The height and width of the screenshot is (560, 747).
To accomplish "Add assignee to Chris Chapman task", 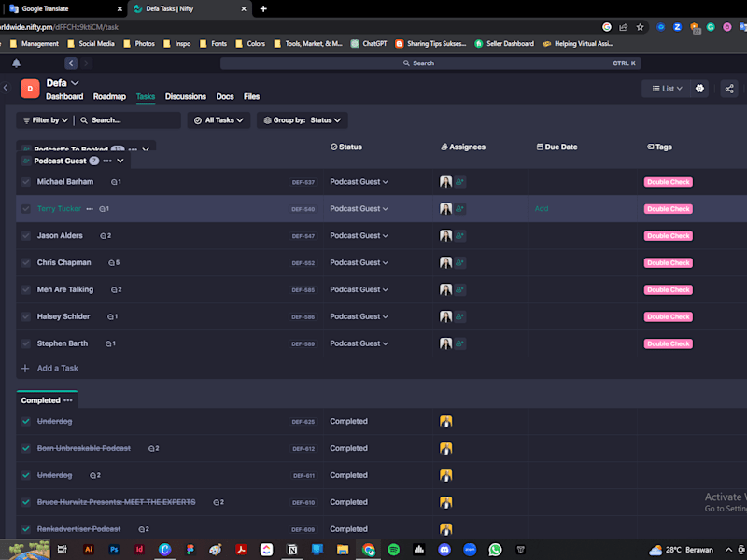I will 459,263.
